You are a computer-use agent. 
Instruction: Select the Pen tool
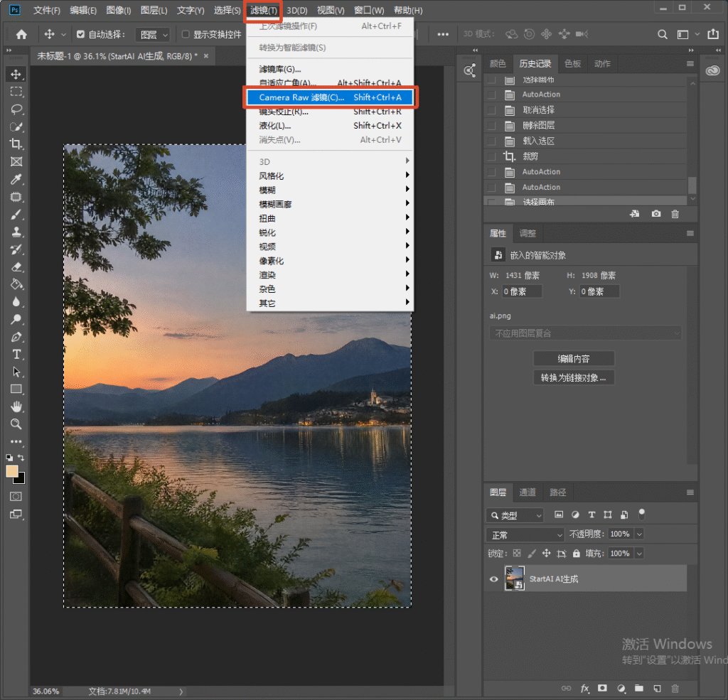tap(16, 337)
